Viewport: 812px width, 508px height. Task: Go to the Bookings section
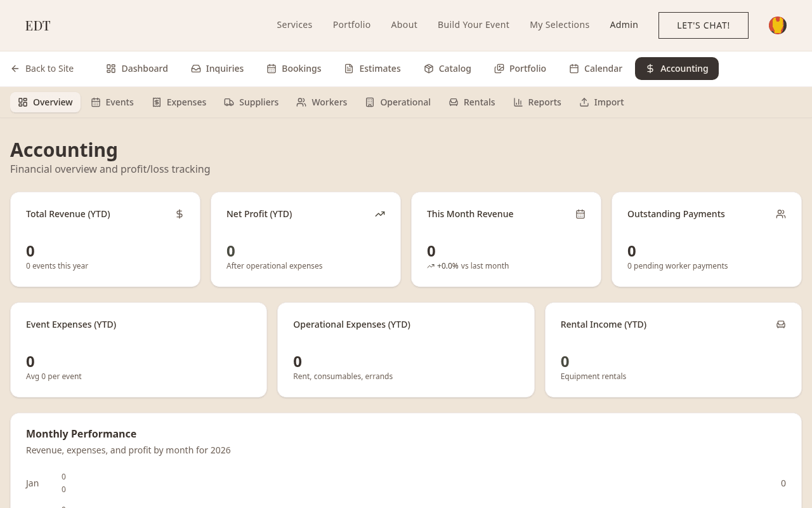[x=294, y=69]
